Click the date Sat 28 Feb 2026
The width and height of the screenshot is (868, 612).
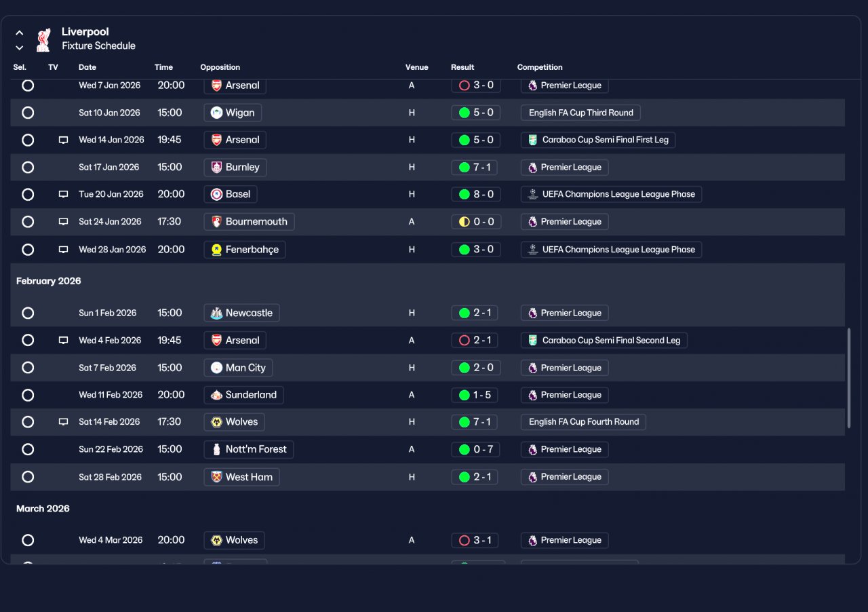pos(110,477)
